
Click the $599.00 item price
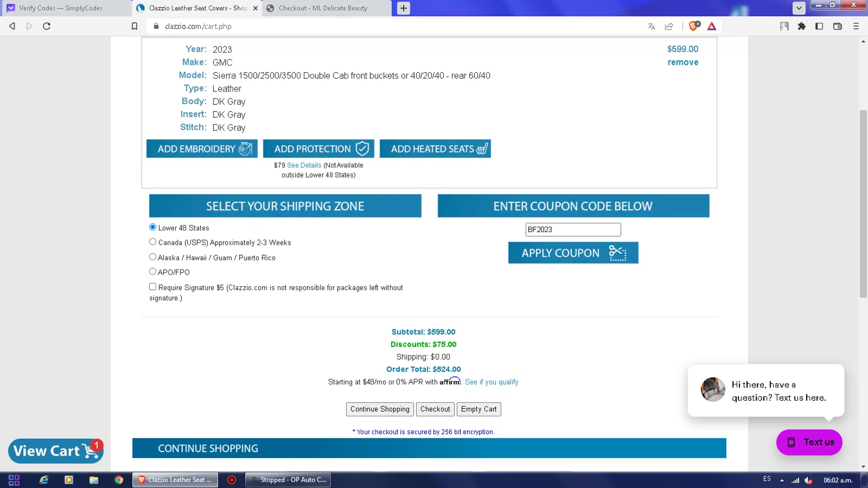click(683, 49)
